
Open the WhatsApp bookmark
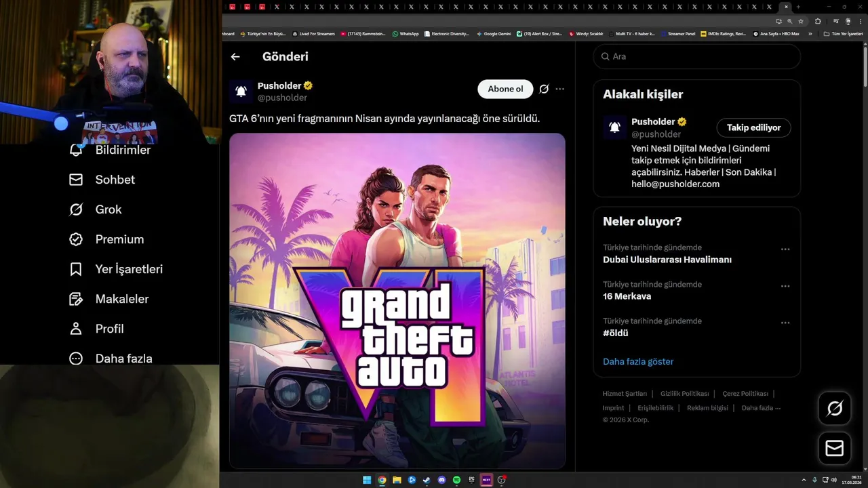pos(406,33)
